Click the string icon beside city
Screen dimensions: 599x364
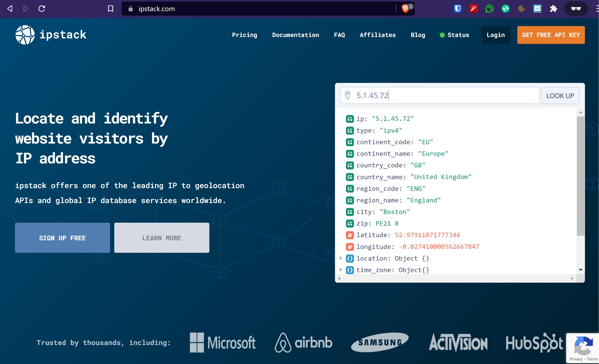pyautogui.click(x=349, y=212)
